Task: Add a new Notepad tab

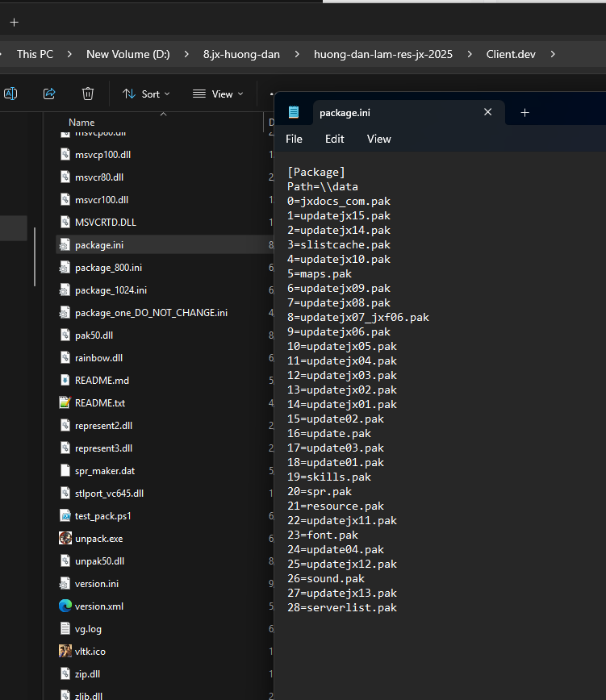Action: 525,112
